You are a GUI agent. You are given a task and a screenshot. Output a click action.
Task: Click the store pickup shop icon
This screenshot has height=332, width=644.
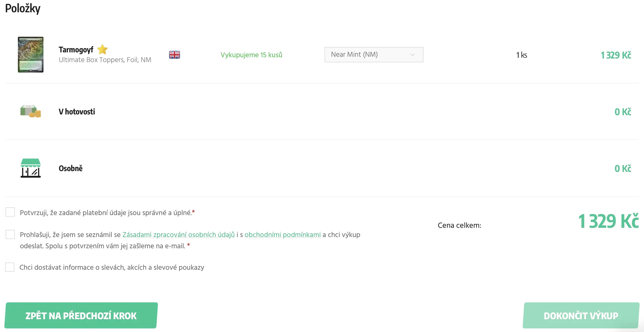point(31,168)
